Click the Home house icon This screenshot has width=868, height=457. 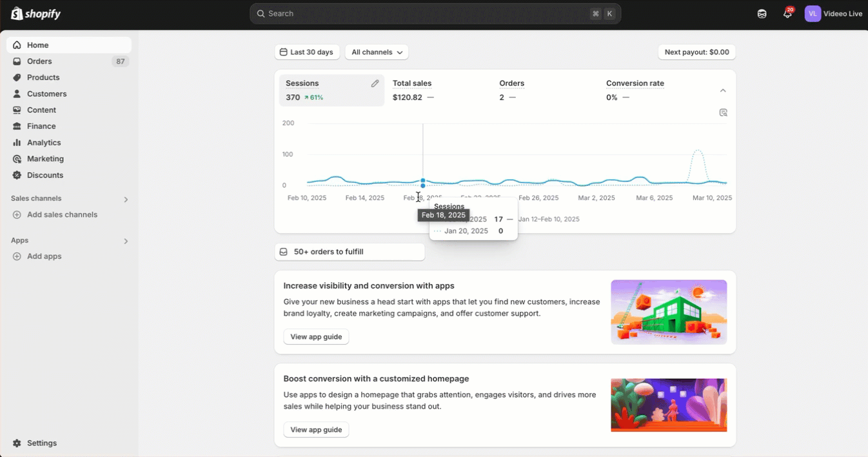pyautogui.click(x=17, y=45)
